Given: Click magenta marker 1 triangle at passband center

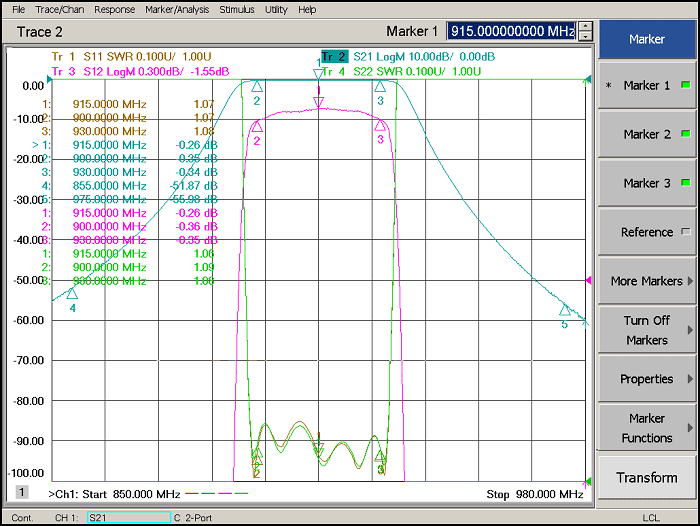Looking at the screenshot, I should (318, 102).
